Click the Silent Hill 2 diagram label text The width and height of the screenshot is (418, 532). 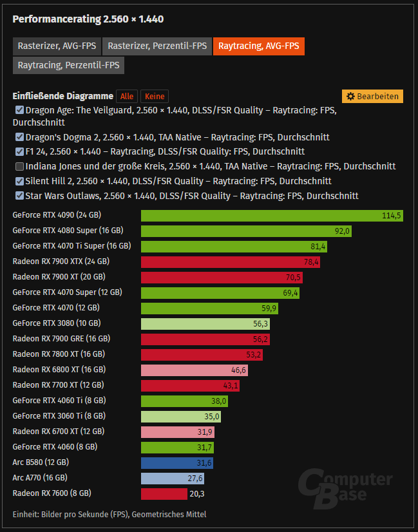178,181
